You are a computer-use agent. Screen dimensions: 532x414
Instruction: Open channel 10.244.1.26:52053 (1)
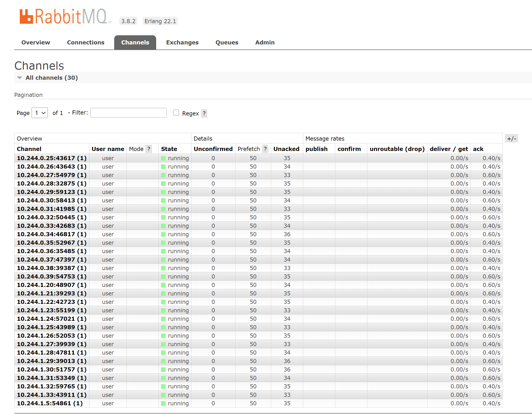(x=52, y=336)
